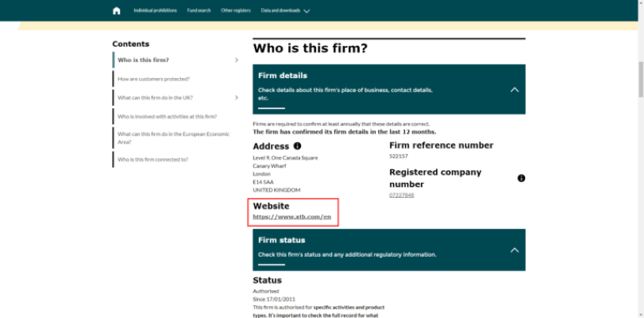The height and width of the screenshot is (318, 644).
Task: Jump to 'How are customers protected?' section
Action: [x=153, y=79]
